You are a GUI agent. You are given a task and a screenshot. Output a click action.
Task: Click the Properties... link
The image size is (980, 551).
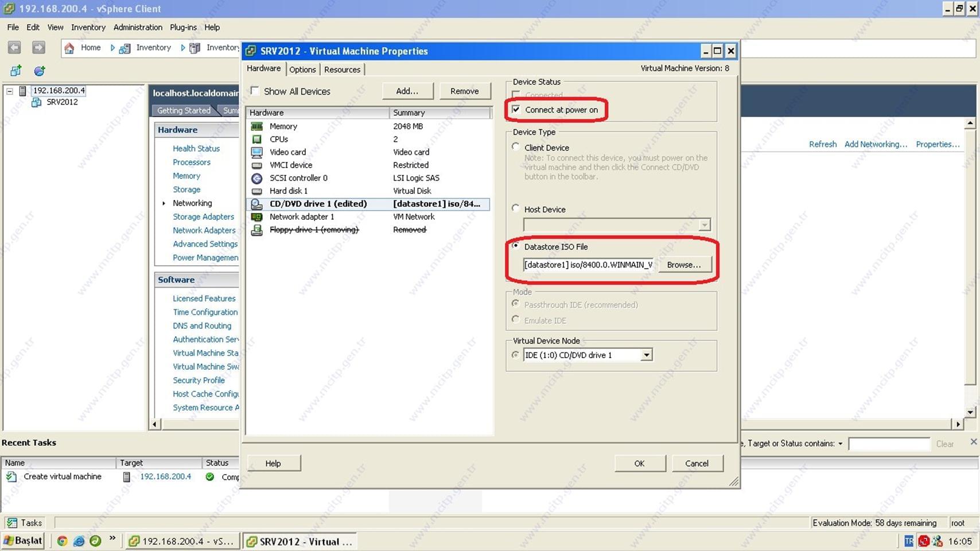[938, 144]
